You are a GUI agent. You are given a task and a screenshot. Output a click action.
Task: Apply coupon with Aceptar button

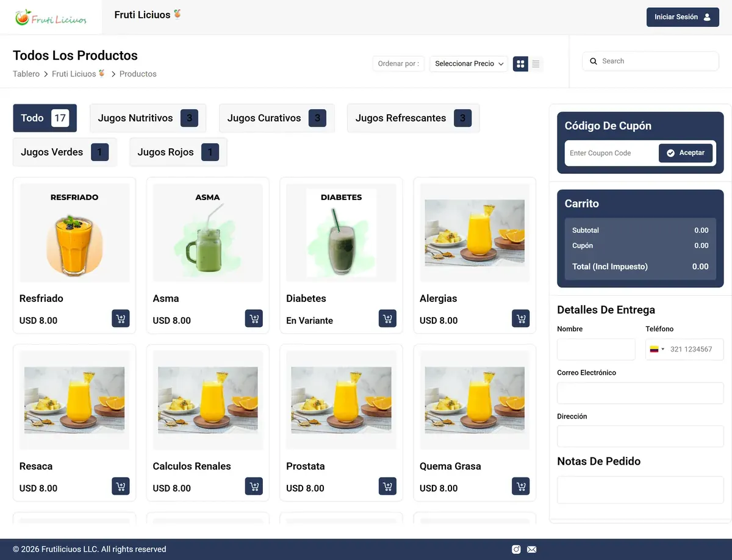point(686,153)
